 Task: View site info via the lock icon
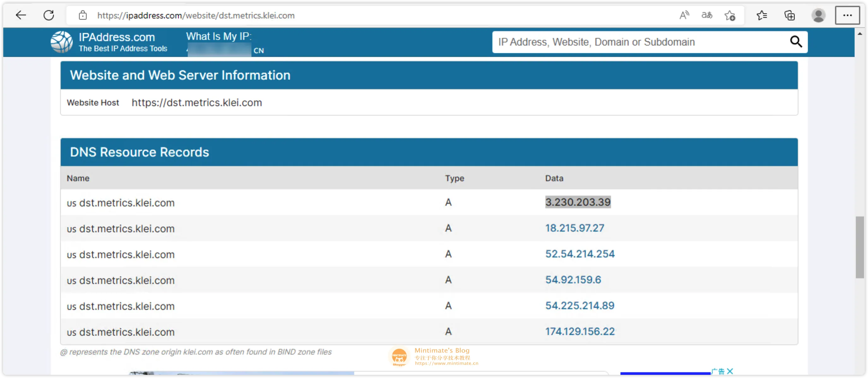click(83, 15)
